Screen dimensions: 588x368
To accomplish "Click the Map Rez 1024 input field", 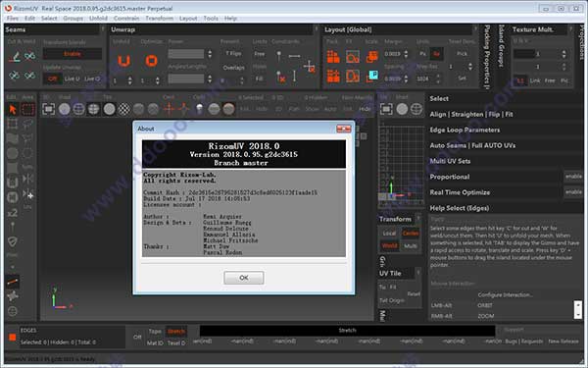I will click(x=425, y=79).
